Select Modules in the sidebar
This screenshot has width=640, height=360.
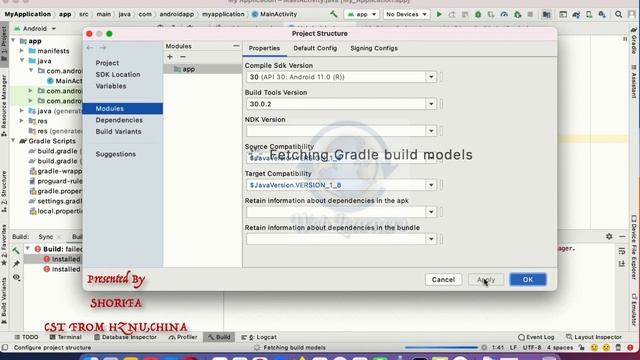point(122,109)
